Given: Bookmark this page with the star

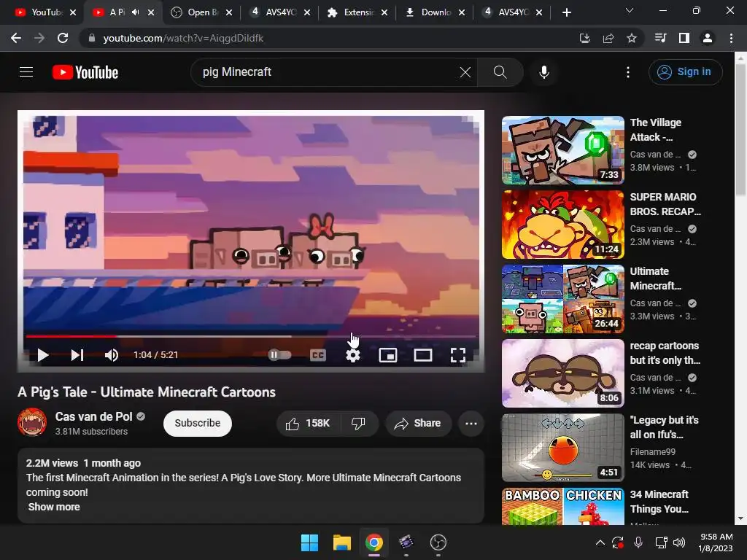Looking at the screenshot, I should [632, 38].
